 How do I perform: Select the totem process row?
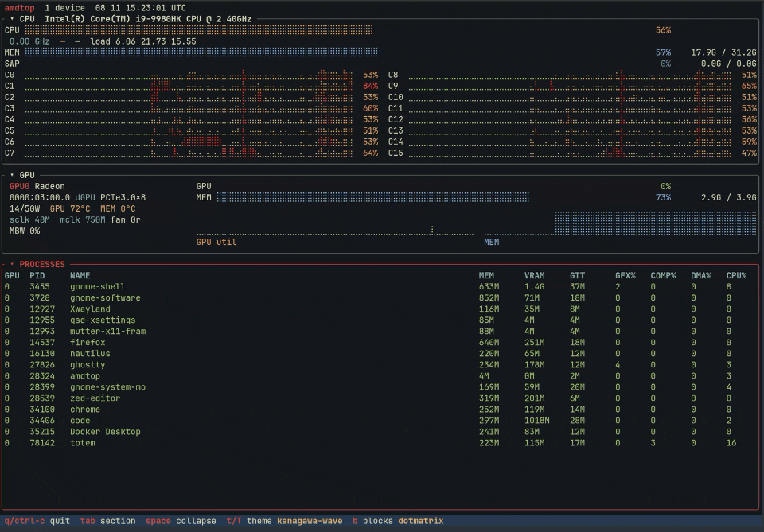[x=381, y=443]
